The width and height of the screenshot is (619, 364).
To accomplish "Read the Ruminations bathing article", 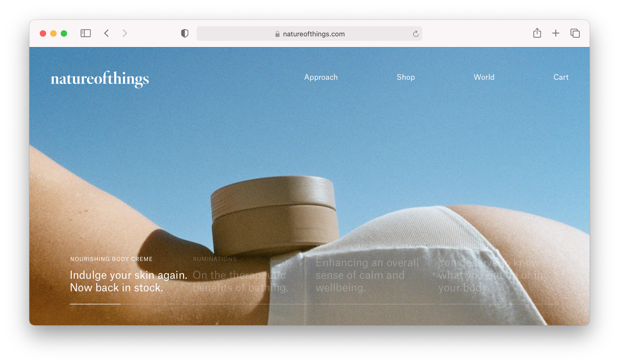I will [240, 281].
